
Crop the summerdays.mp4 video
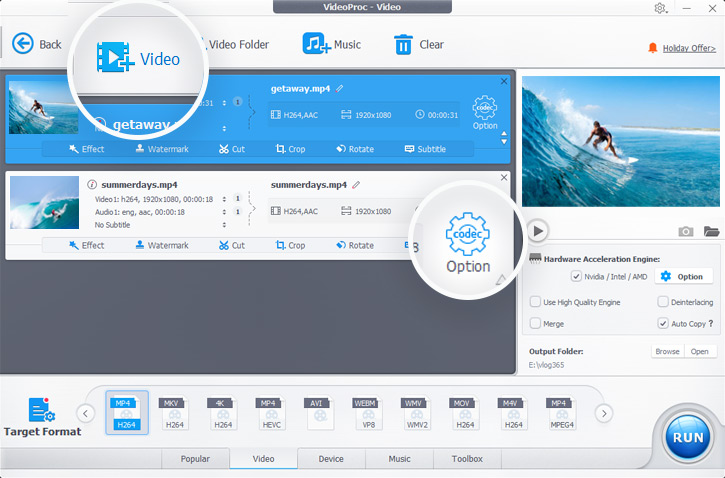point(290,245)
